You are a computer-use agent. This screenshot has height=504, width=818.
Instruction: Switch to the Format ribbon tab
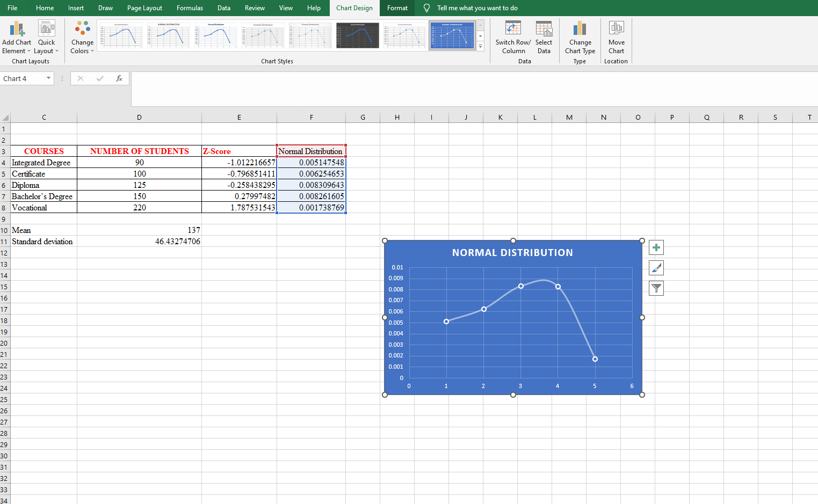[397, 8]
